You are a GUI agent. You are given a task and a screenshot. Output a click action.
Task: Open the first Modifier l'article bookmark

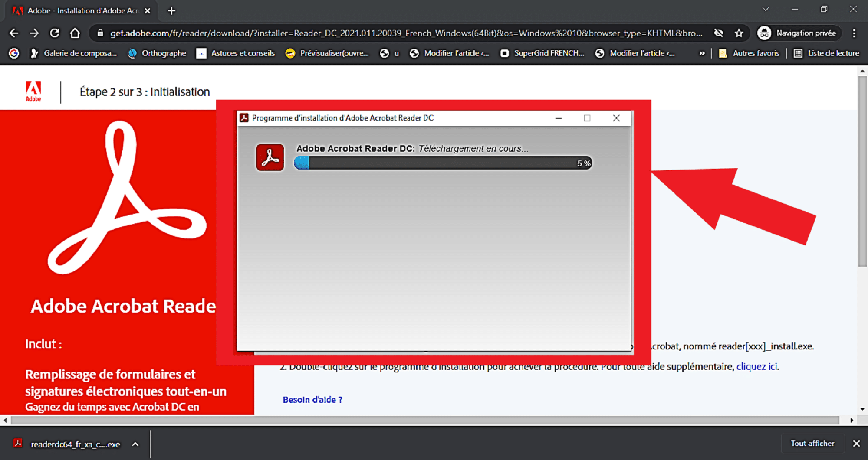450,53
